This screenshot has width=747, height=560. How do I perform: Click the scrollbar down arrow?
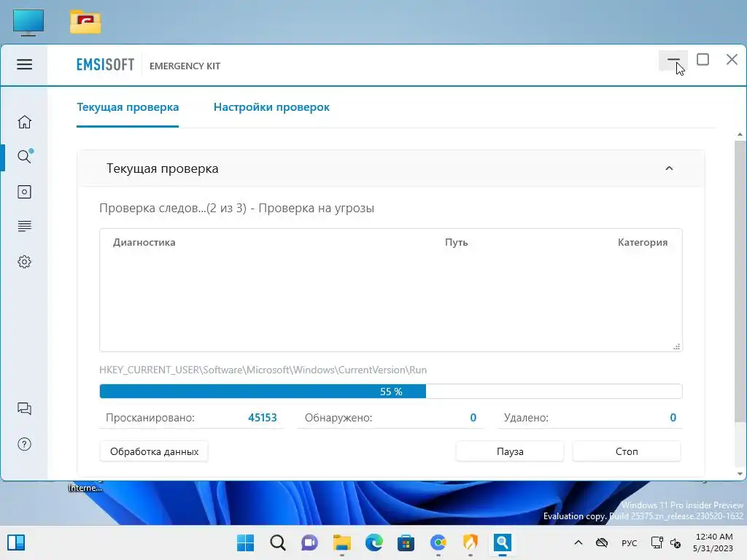pyautogui.click(x=740, y=474)
